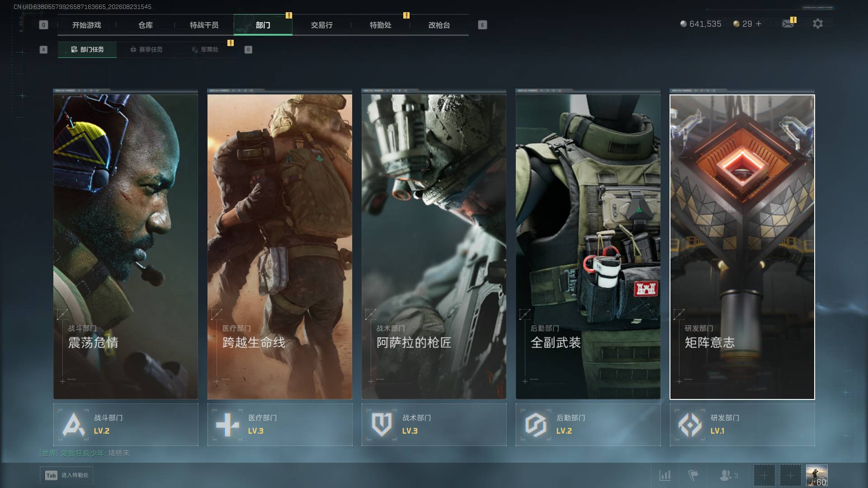Click the Tab key icon
This screenshot has width=868, height=488.
click(51, 475)
